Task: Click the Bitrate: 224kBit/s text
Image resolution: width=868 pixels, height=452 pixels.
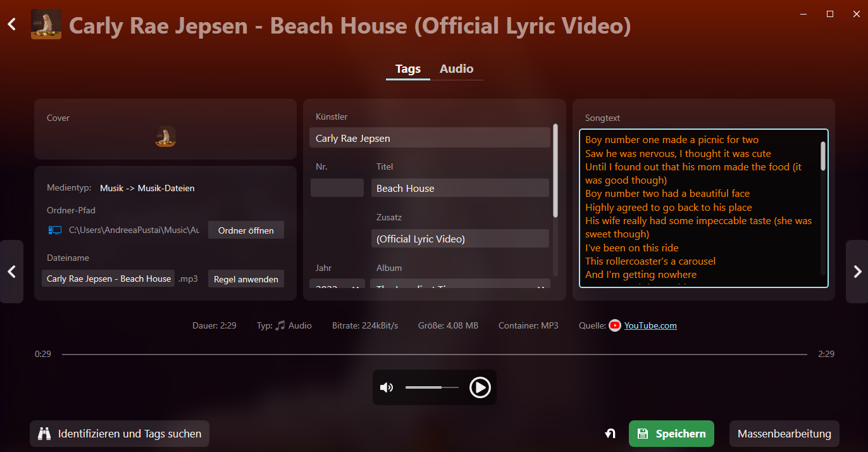Action: (x=365, y=325)
